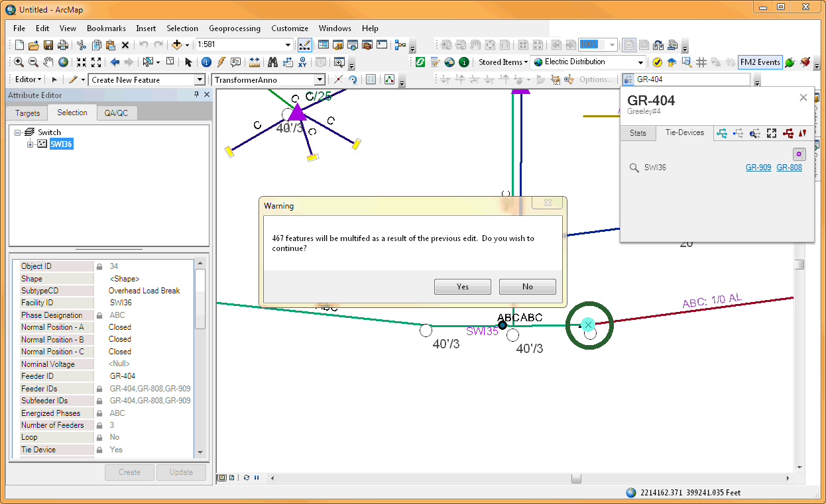
Task: Open the Editor menu dropdown
Action: coord(28,79)
